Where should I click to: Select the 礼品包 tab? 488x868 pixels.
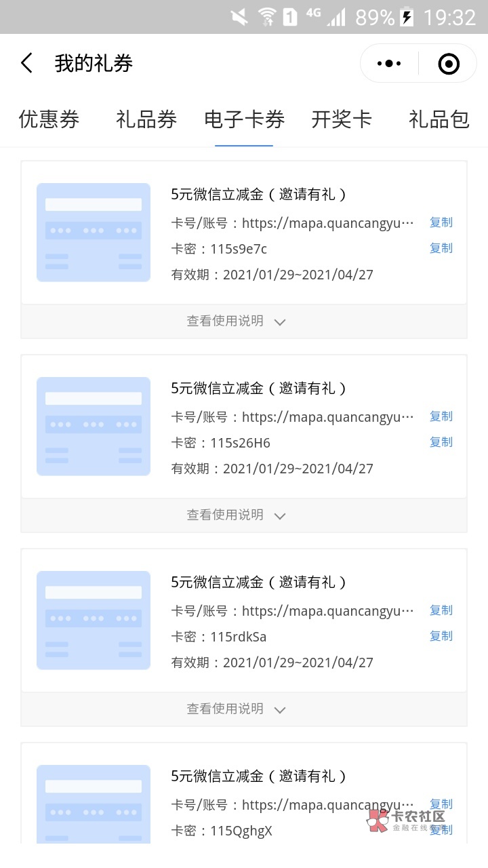click(439, 120)
